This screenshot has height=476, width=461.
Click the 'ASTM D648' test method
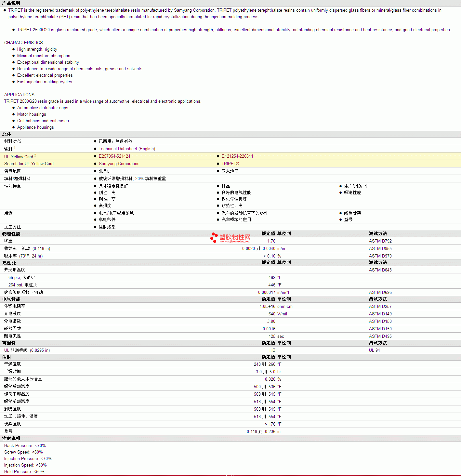point(380,270)
